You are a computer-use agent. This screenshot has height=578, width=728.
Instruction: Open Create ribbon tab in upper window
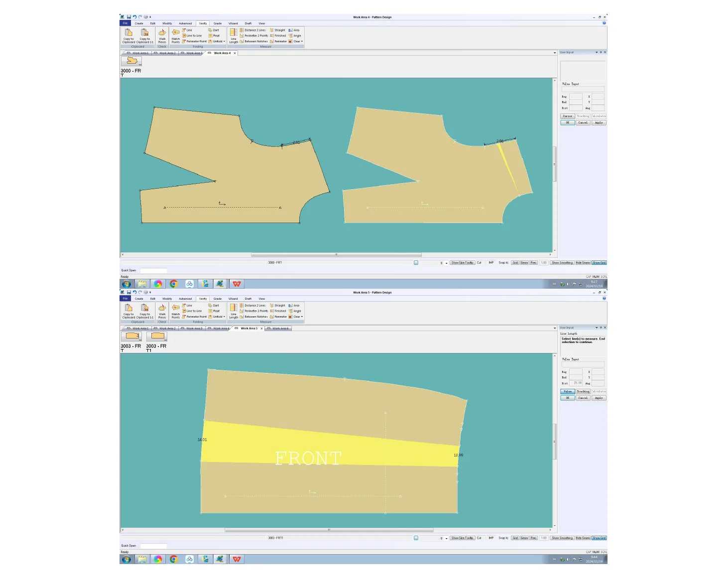pyautogui.click(x=139, y=23)
